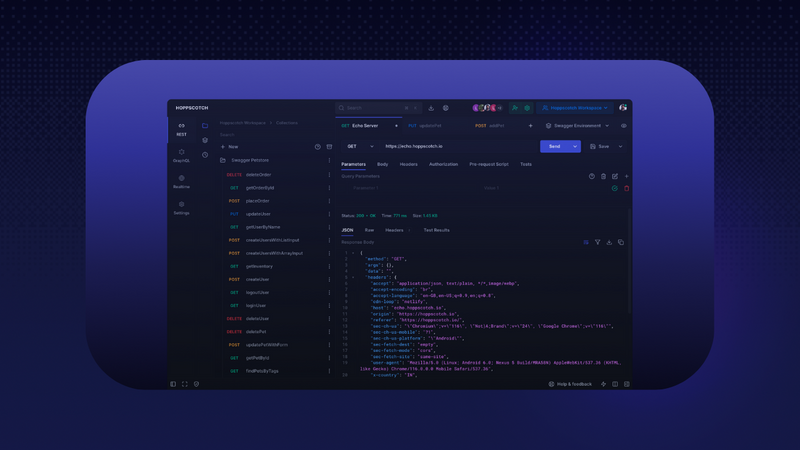Open the HTTP method GET dropdown
This screenshot has width=800, height=450.
click(360, 146)
